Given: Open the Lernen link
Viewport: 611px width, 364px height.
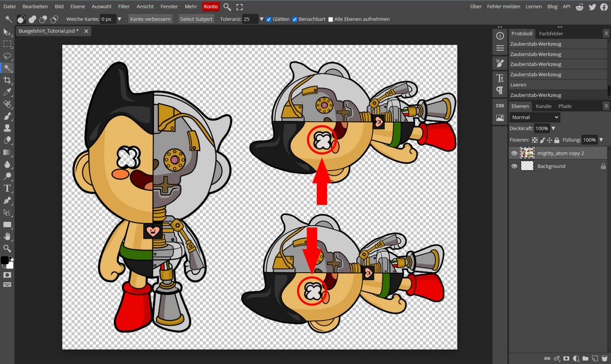Looking at the screenshot, I should tap(533, 7).
